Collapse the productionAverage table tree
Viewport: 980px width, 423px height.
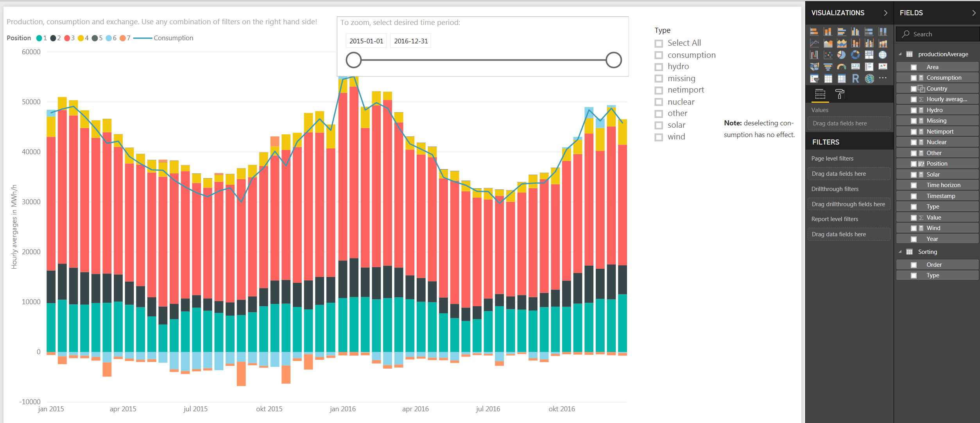[900, 54]
